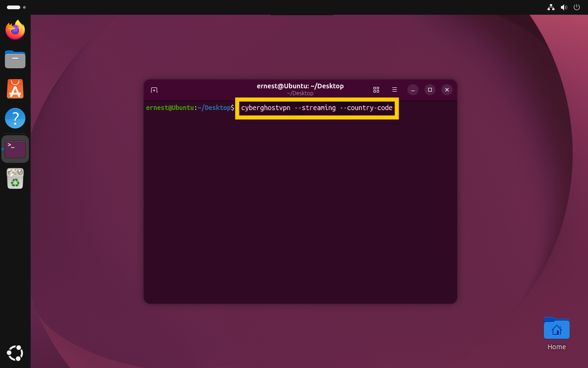Open the terminal hamburger menu

pyautogui.click(x=395, y=90)
